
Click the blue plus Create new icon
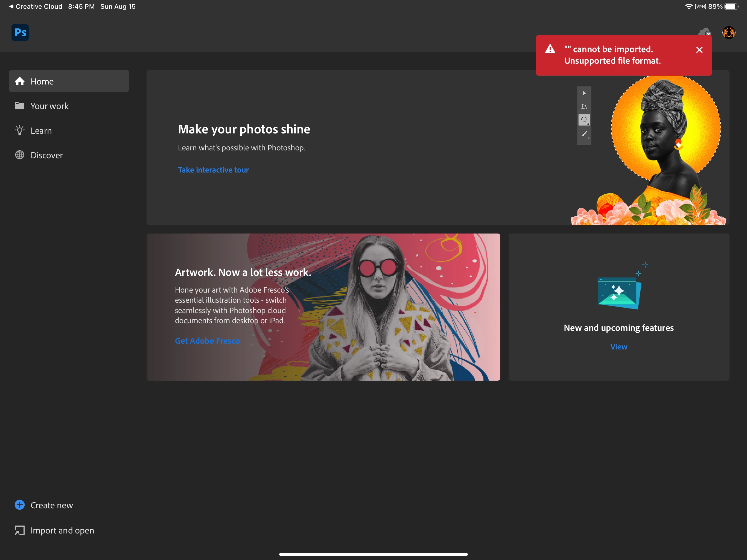[x=20, y=505]
